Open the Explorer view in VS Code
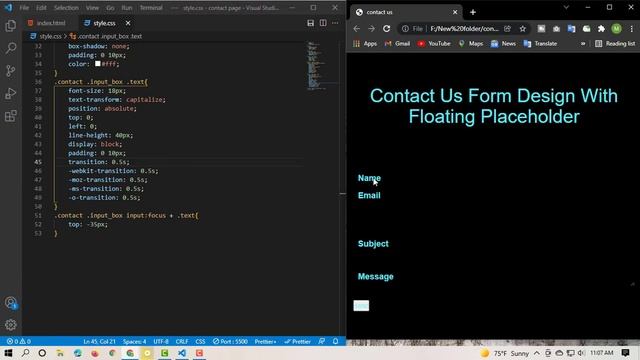The height and width of the screenshot is (360, 640). pos(11,26)
